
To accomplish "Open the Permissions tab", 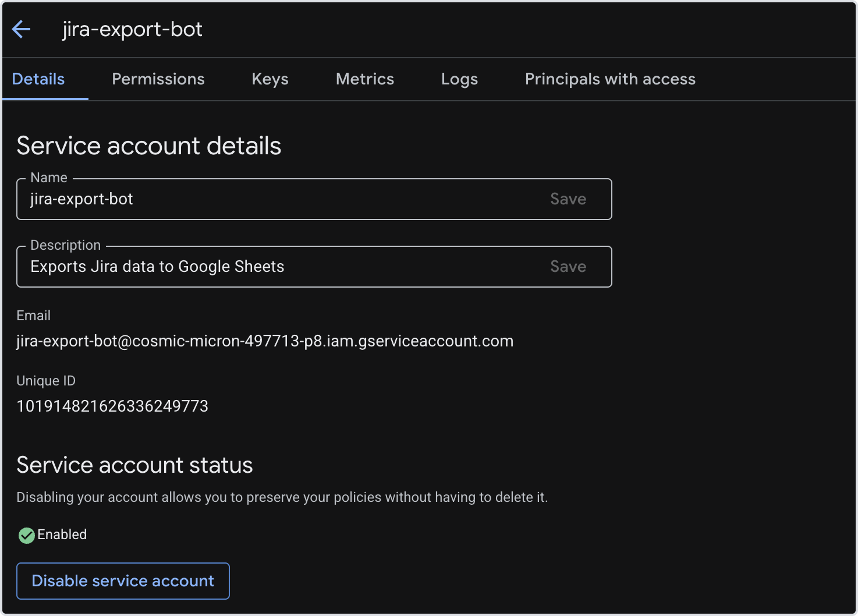I will (158, 79).
